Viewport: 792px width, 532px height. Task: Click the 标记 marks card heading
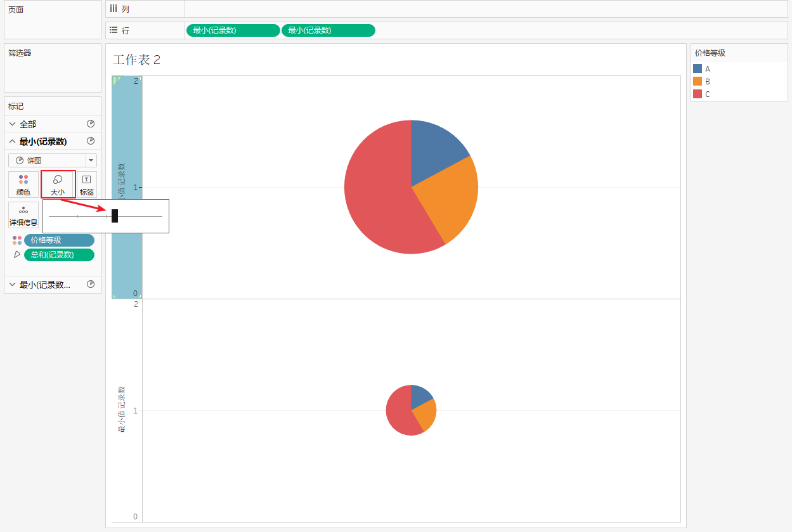pos(16,107)
